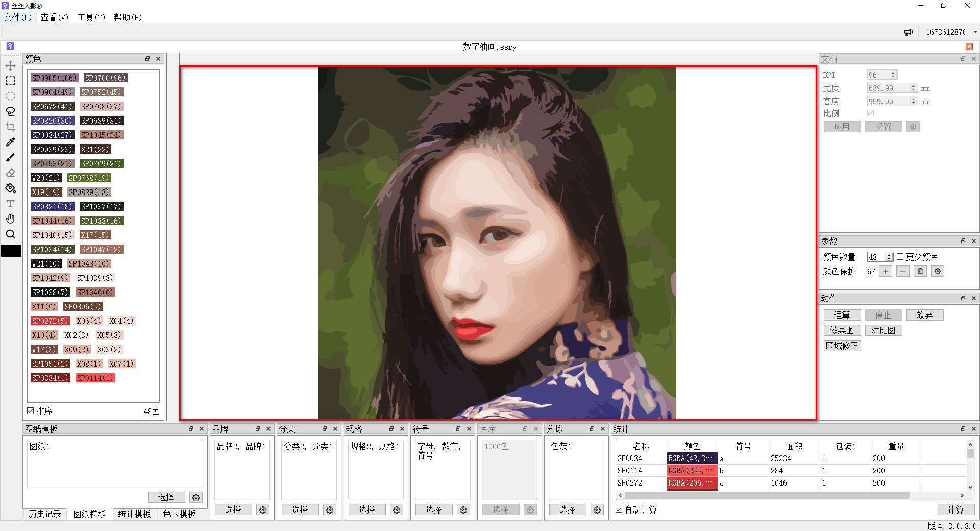Toggle the 排序 sort checkbox
This screenshot has width=980, height=531.
click(31, 411)
